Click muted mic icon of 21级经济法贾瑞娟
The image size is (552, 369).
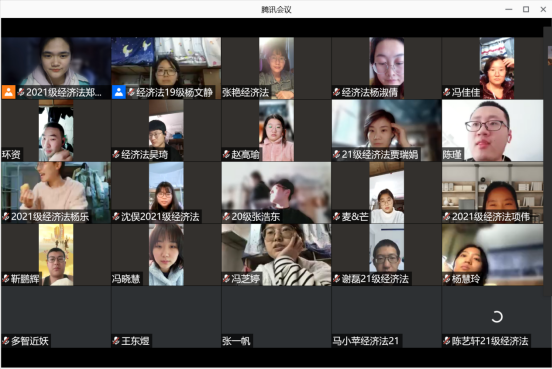(x=337, y=154)
